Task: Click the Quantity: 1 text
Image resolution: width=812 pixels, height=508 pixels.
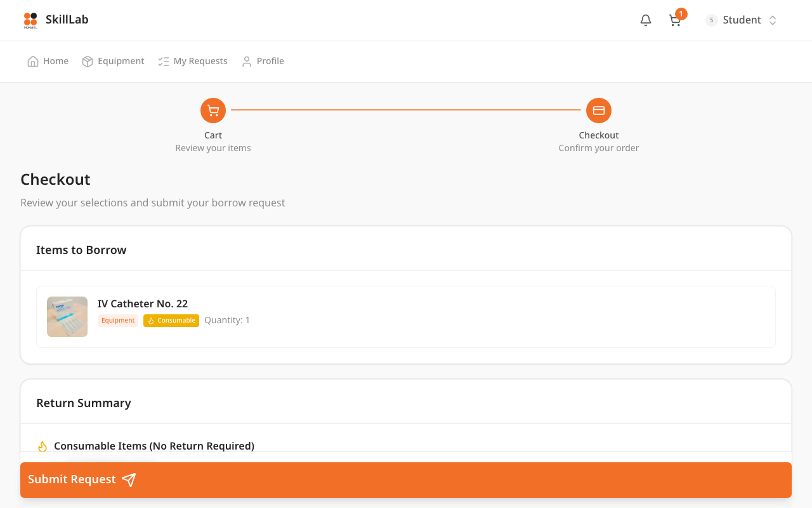Action: click(227, 320)
